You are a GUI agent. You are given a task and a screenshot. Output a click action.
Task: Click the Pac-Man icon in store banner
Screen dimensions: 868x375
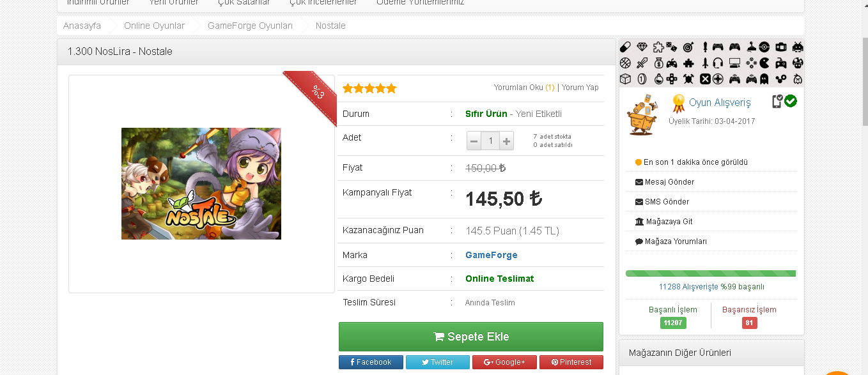click(x=764, y=63)
